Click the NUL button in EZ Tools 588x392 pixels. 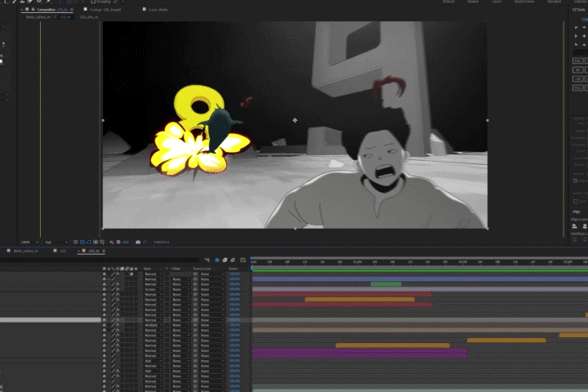pos(578,87)
